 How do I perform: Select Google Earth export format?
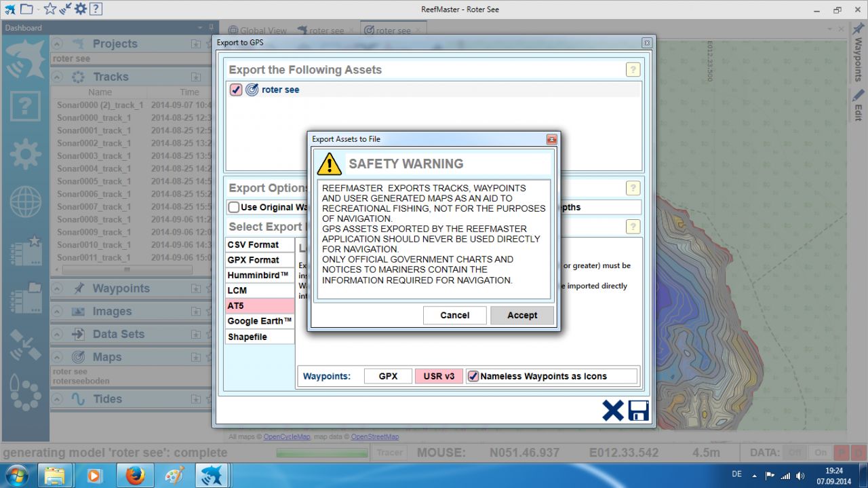pyautogui.click(x=260, y=321)
